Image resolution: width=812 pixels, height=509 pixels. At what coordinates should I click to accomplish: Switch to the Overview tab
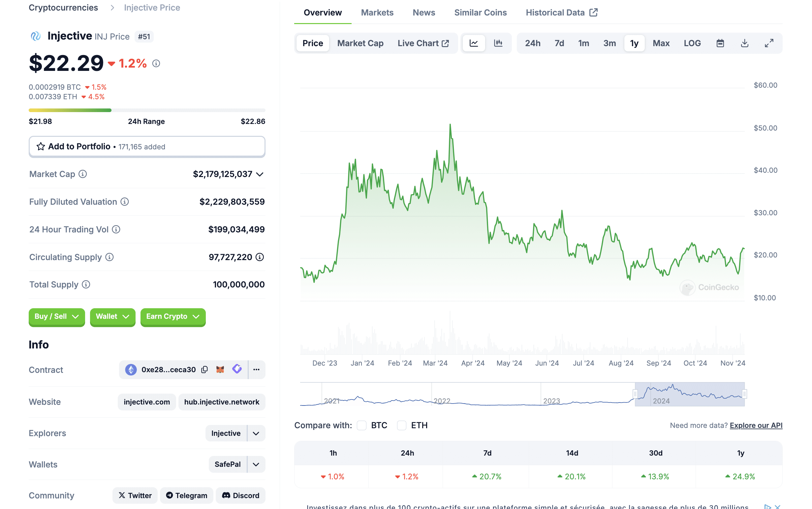(x=323, y=13)
